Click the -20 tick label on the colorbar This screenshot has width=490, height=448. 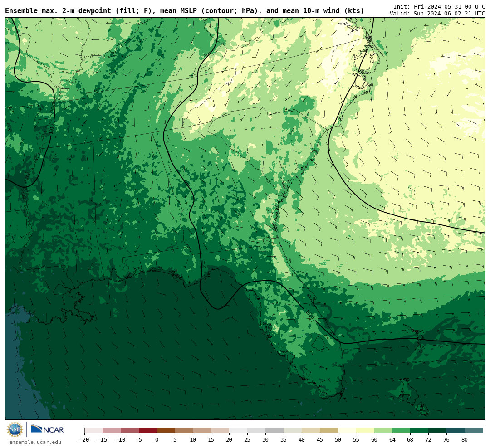coord(84,440)
